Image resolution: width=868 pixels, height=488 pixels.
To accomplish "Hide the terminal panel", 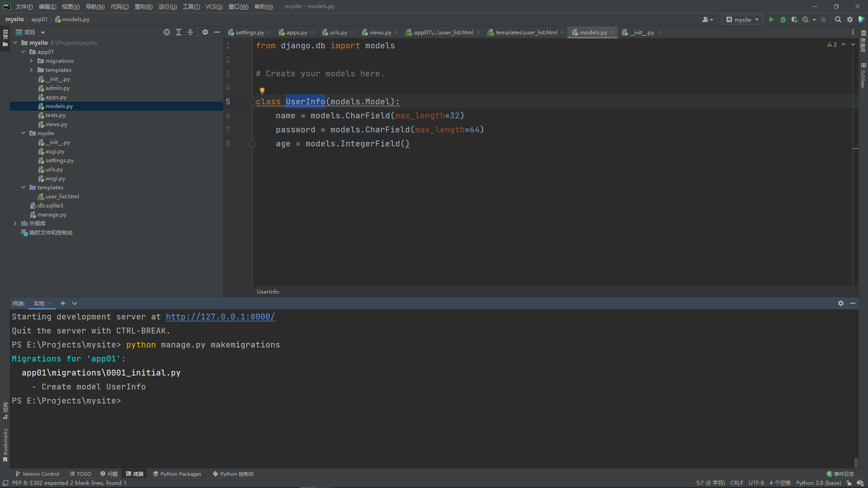I will tap(853, 303).
